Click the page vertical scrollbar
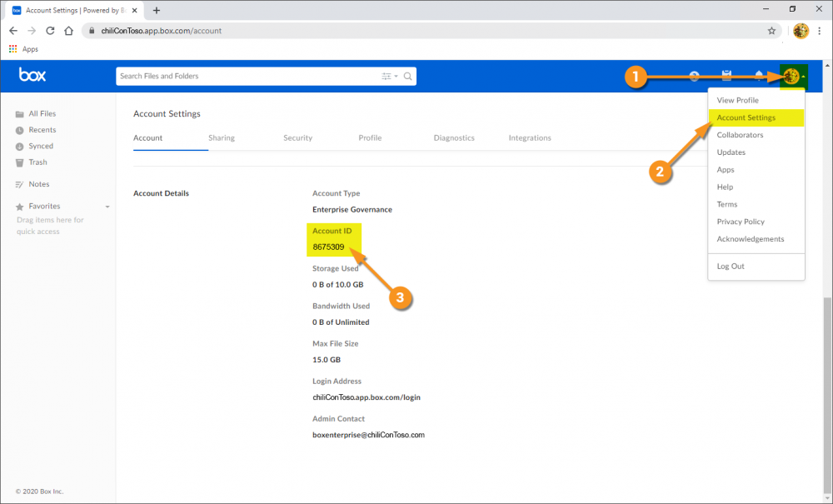The height and width of the screenshot is (504, 833). click(x=827, y=397)
